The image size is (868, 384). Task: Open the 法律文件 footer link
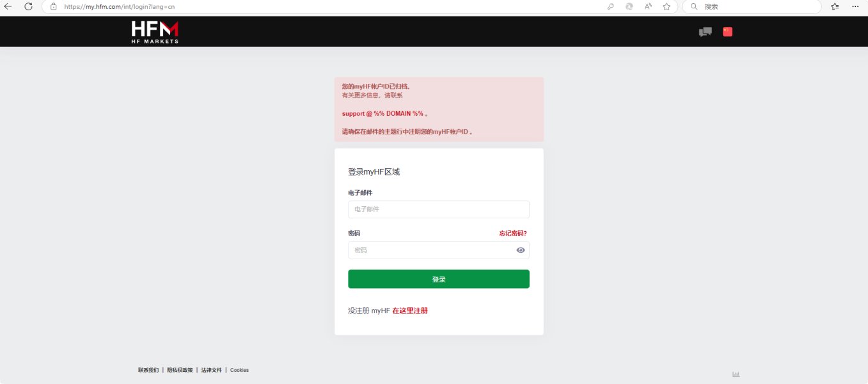pos(212,370)
